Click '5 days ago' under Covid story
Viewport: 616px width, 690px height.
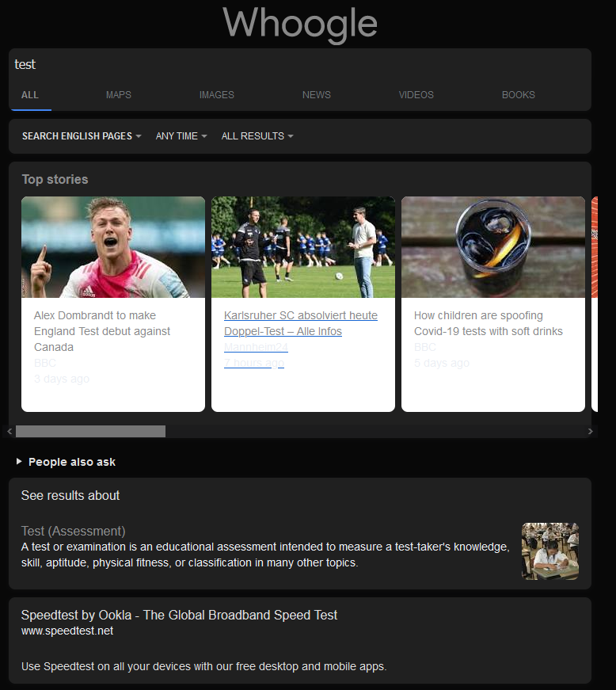(442, 363)
